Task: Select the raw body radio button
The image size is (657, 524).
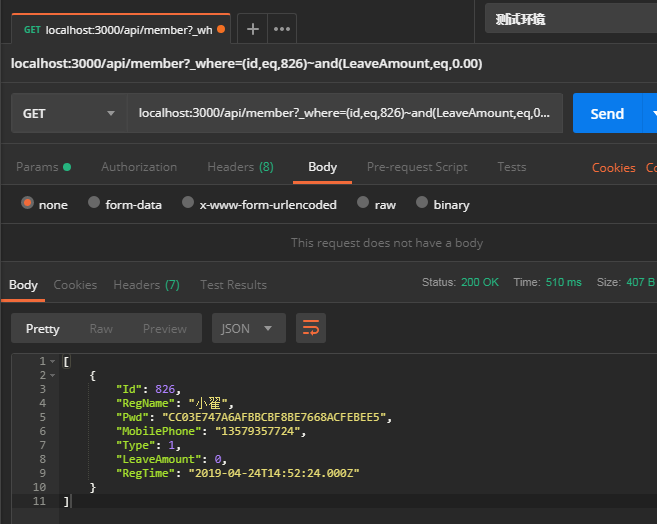Action: [x=363, y=204]
